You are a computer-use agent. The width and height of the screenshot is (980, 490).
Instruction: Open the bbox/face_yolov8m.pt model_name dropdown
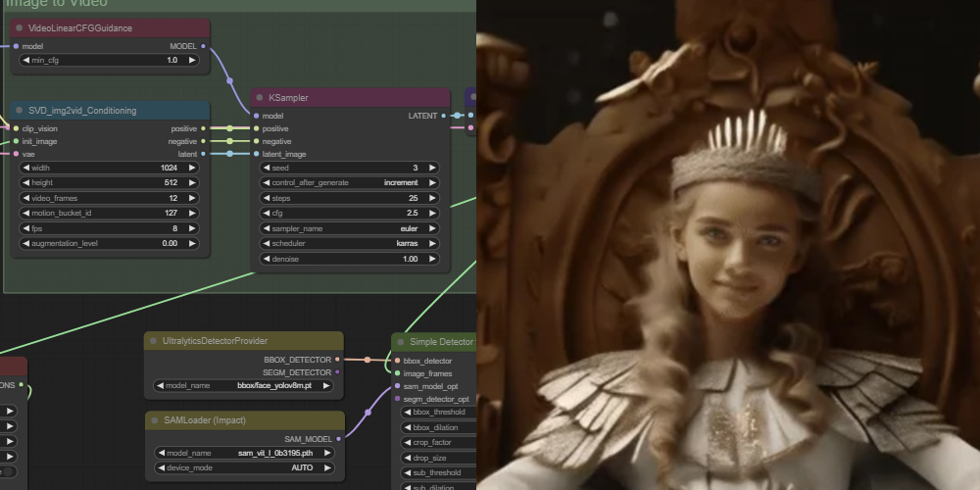pos(244,385)
